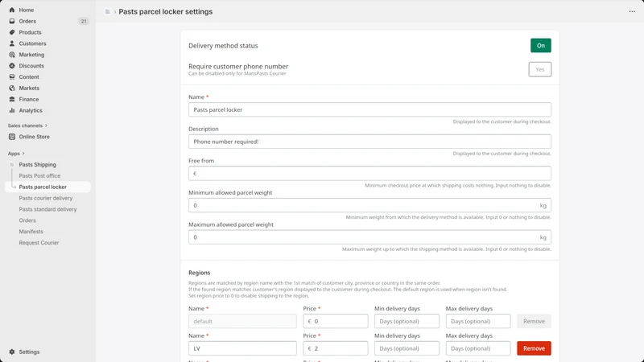Viewport: 644px width, 362px height.
Task: Expand the Apps section chevron
Action: point(23,154)
